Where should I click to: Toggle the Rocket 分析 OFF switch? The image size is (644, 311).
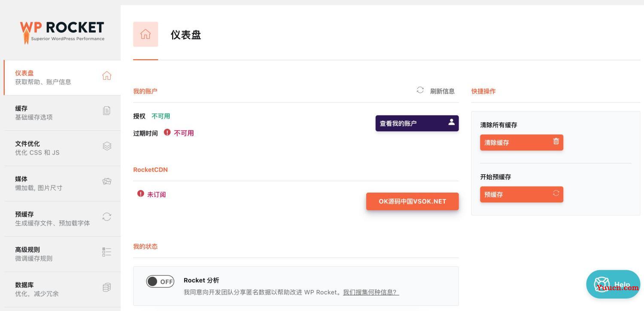click(x=160, y=281)
